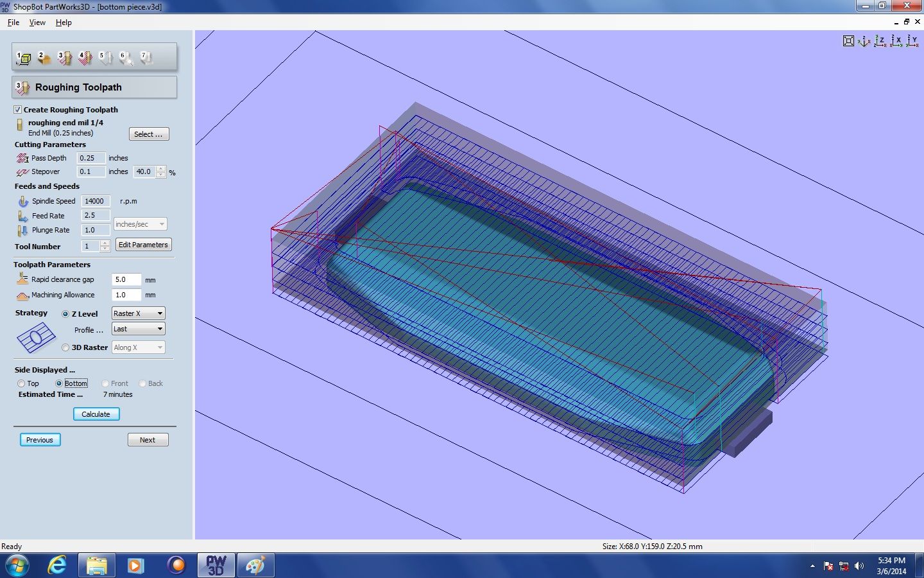Click the Calculate button
This screenshot has width=924, height=578.
pos(96,414)
